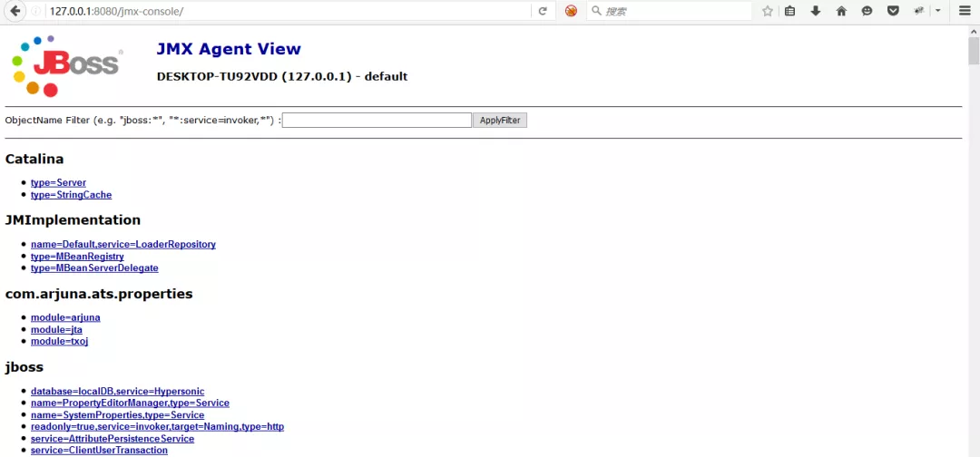Screen dimensions: 980x457
Task: Open name=SystemProperties,type=Service link
Action: tap(117, 415)
